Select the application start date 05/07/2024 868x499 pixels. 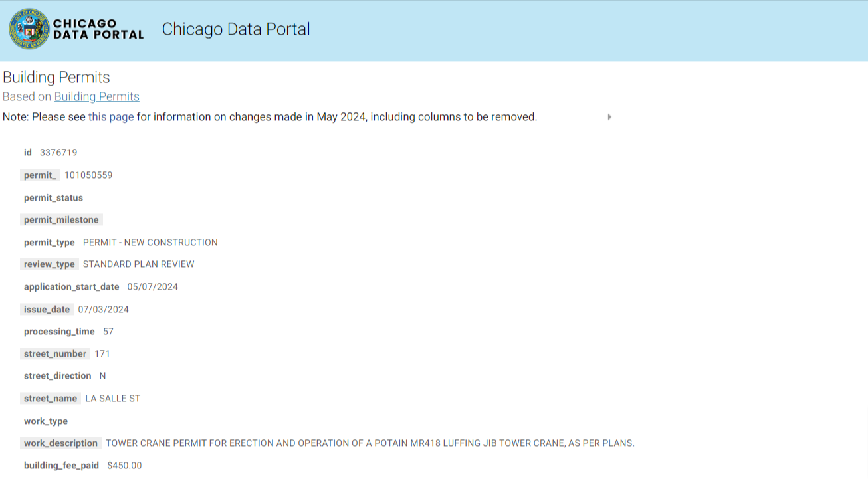tap(153, 287)
